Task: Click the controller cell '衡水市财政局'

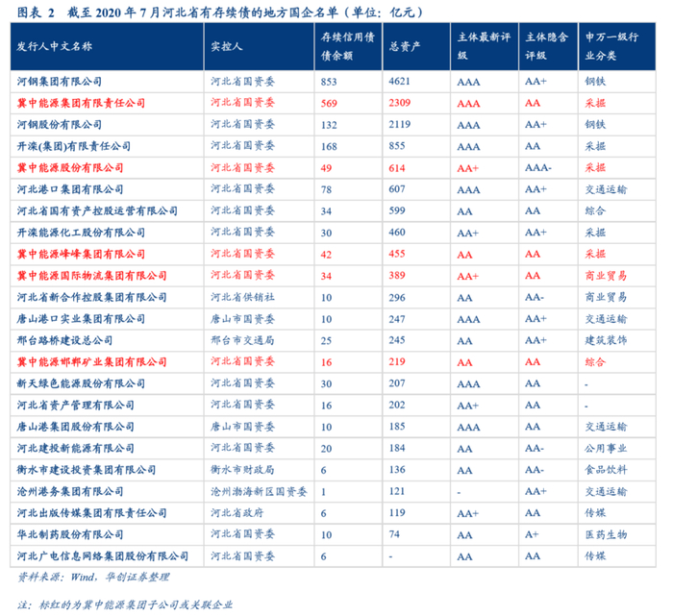Action: click(x=242, y=470)
